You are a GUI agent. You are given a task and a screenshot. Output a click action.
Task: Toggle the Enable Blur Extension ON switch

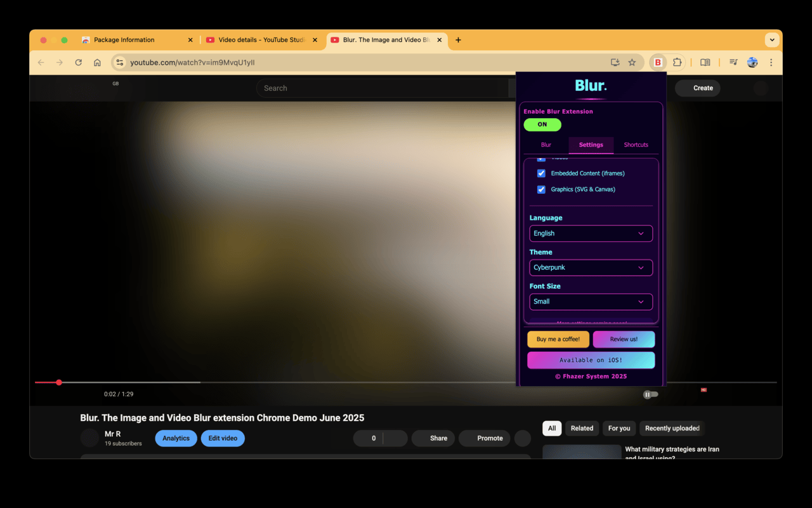(542, 124)
